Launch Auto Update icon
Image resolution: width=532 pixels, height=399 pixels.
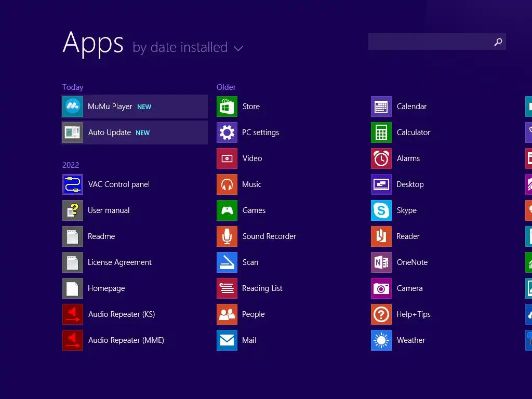click(73, 132)
